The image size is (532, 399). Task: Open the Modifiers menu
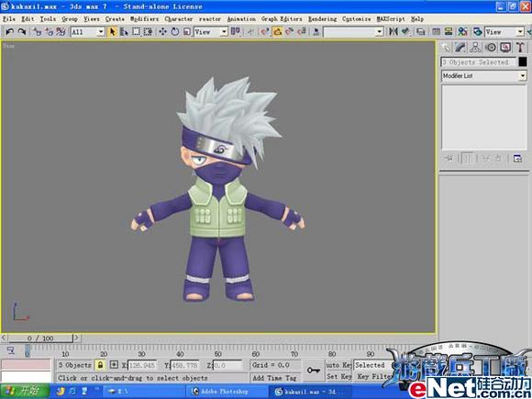point(144,19)
